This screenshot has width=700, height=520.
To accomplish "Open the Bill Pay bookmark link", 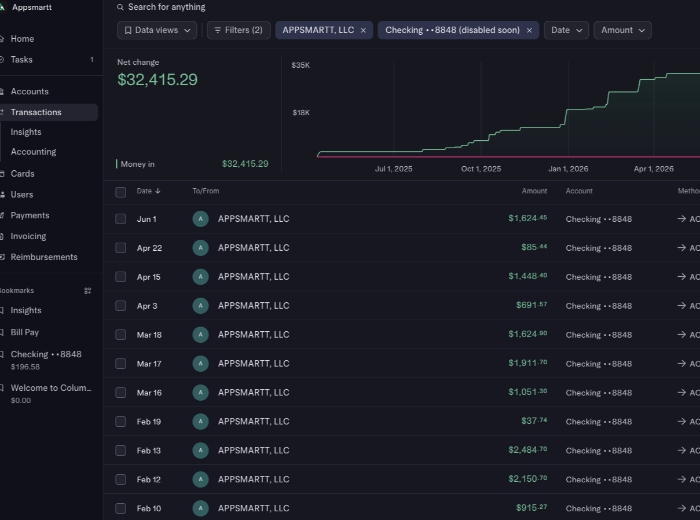I will click(x=25, y=332).
